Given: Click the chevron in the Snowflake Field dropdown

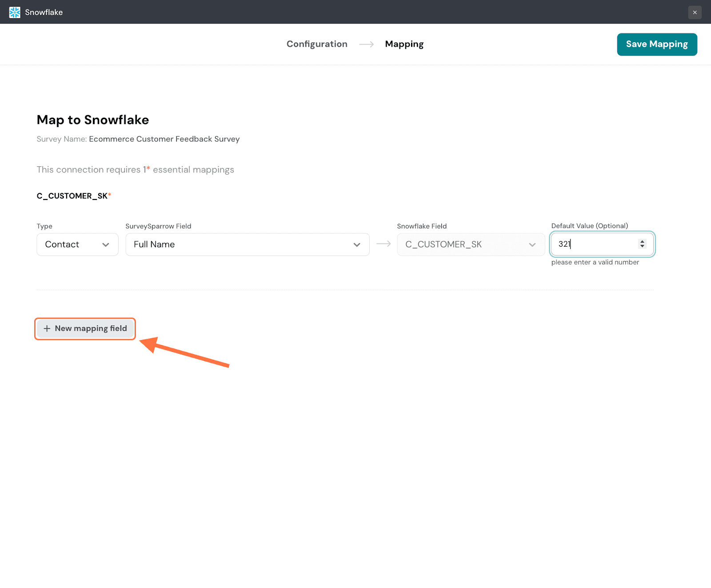Looking at the screenshot, I should [532, 245].
